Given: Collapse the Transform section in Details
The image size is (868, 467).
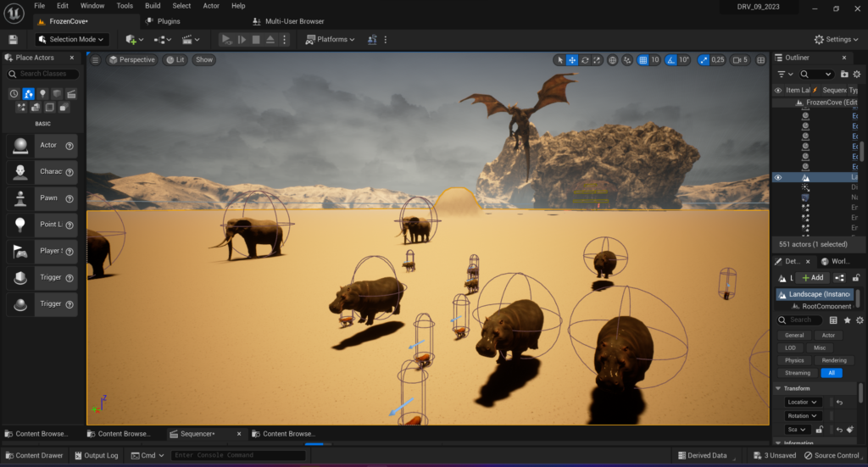Looking at the screenshot, I should click(779, 388).
